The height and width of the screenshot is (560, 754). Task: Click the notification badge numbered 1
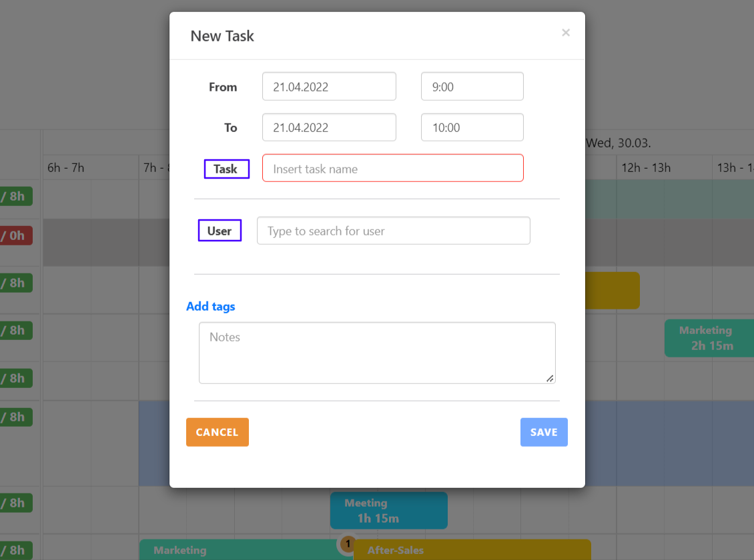(x=347, y=545)
